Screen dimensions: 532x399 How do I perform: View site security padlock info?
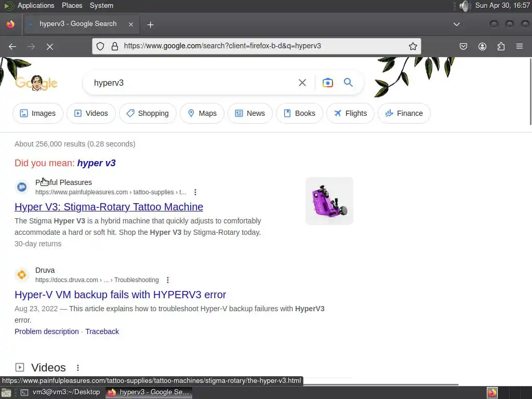pyautogui.click(x=115, y=46)
